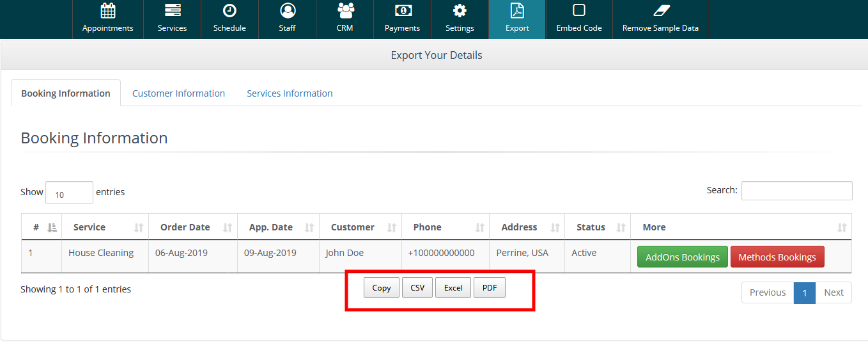
Task: Open the show entries count dropdown
Action: point(69,193)
